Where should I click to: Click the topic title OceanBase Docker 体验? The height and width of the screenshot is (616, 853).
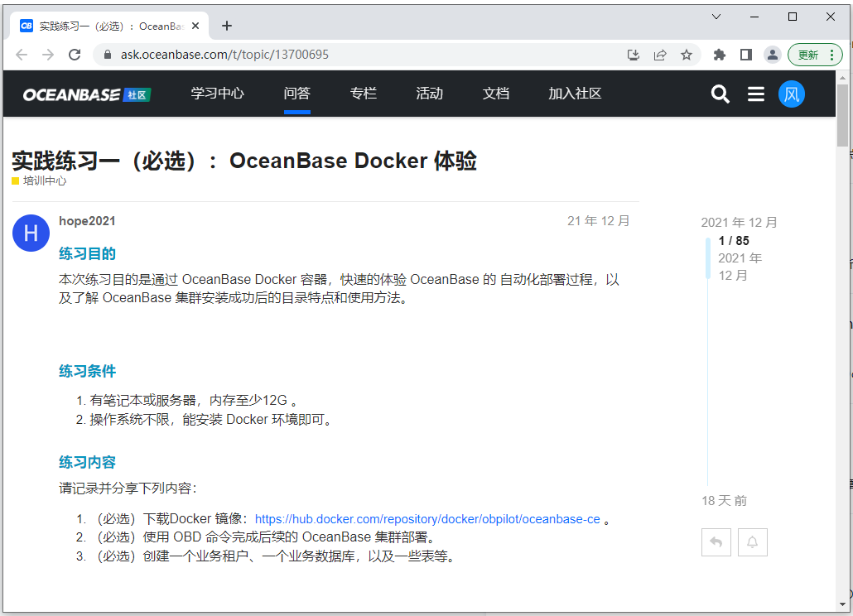click(x=244, y=161)
